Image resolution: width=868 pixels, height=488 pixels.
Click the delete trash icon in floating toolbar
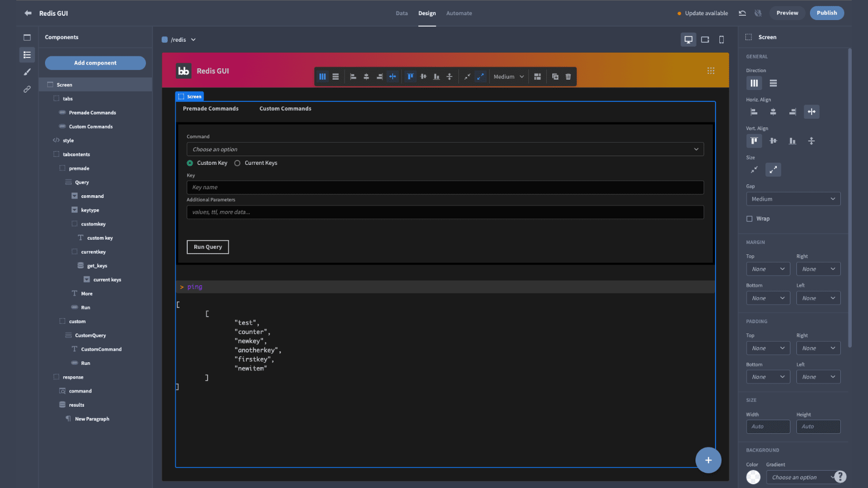(568, 76)
